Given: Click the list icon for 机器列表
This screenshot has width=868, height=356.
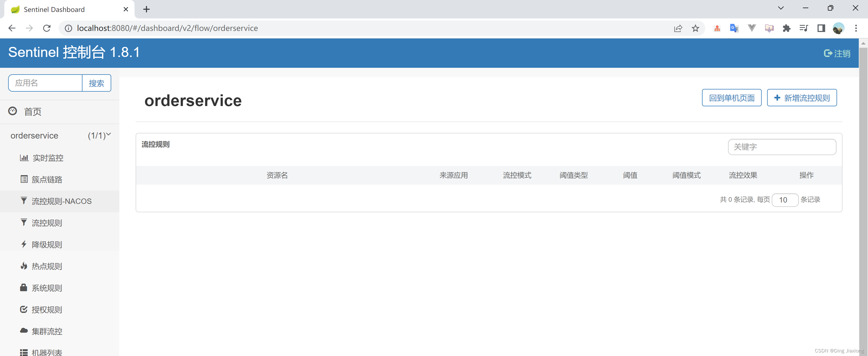Looking at the screenshot, I should [24, 352].
